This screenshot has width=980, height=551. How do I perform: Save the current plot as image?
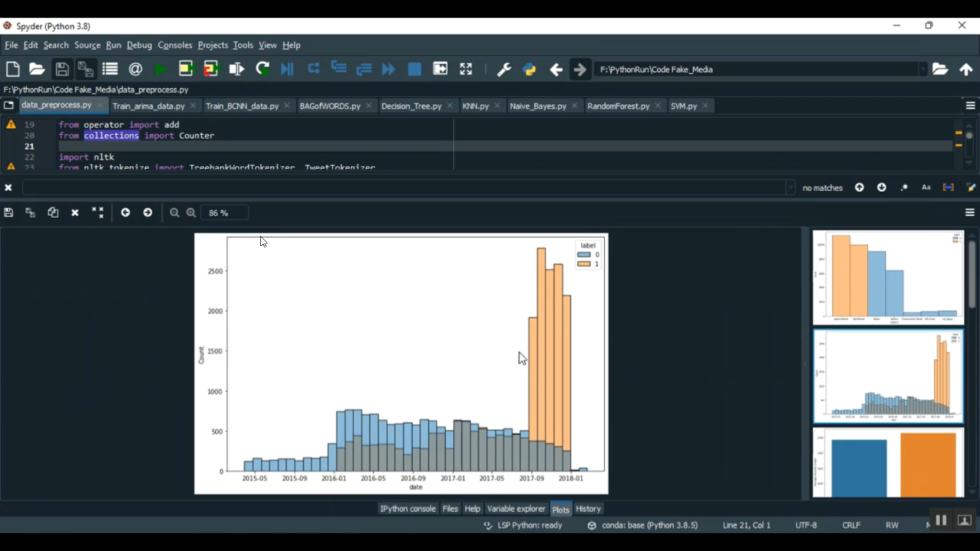point(8,213)
